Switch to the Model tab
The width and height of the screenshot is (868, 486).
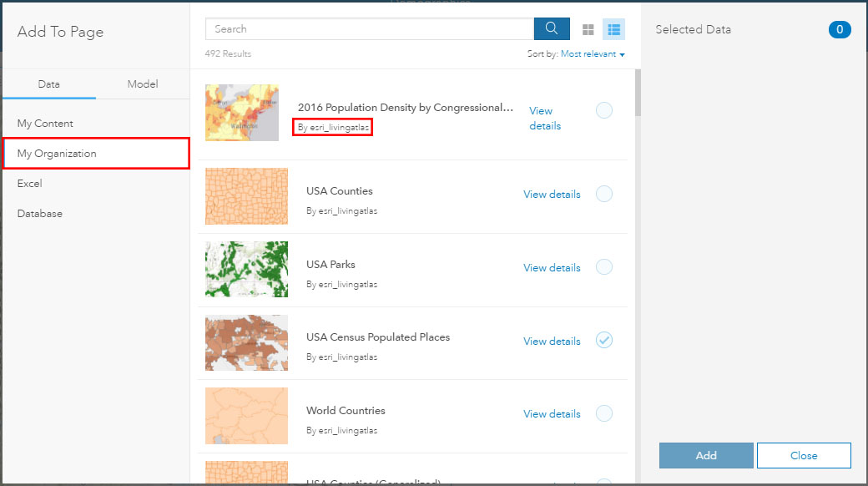point(143,84)
